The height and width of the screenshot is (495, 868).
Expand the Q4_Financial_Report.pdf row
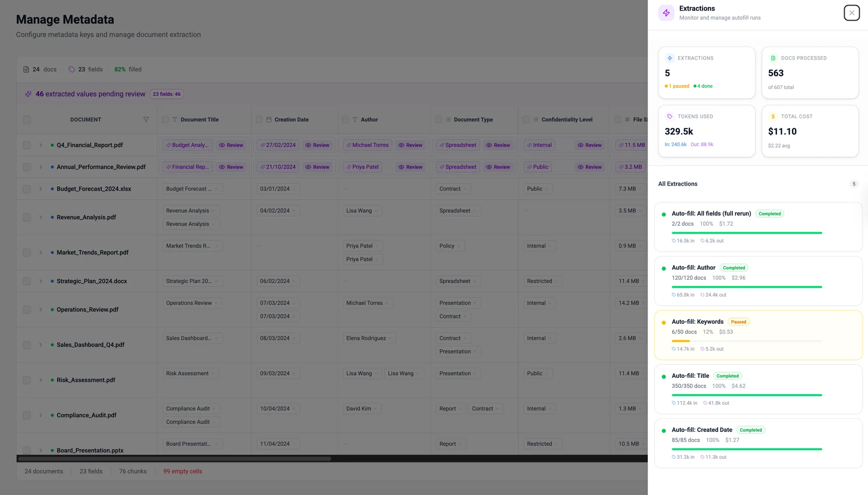41,145
